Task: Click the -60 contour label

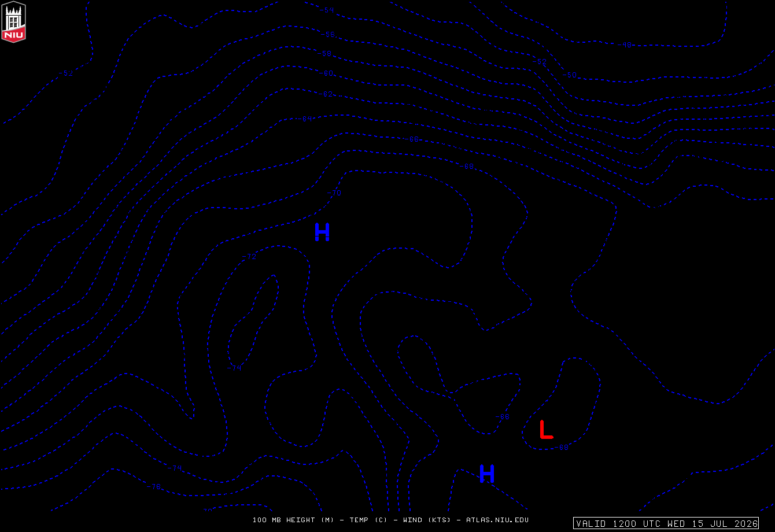Action: 327,73
